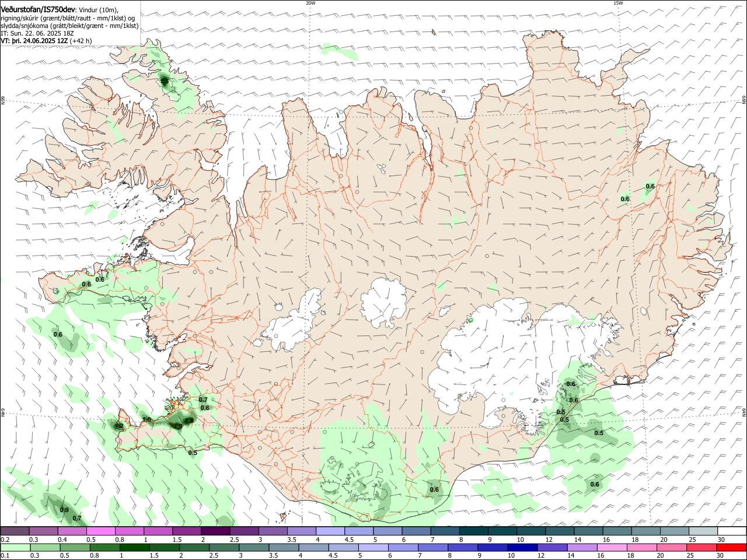Click the '1.2' precipitation value on the map

[120, 426]
